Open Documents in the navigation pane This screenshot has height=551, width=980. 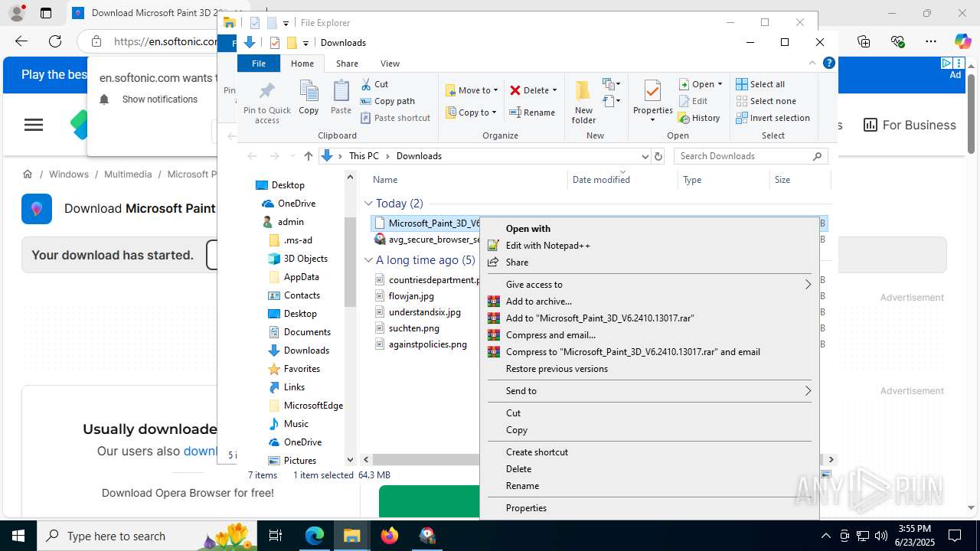pyautogui.click(x=299, y=332)
